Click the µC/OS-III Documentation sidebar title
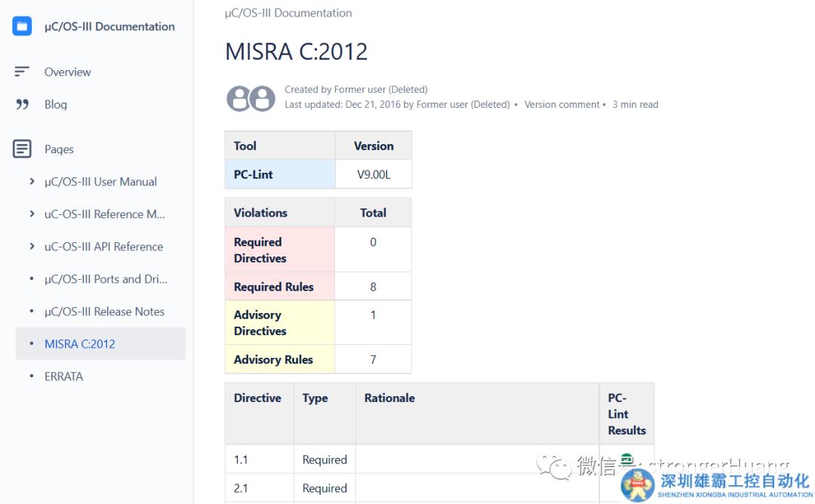This screenshot has width=815, height=504. pyautogui.click(x=109, y=26)
